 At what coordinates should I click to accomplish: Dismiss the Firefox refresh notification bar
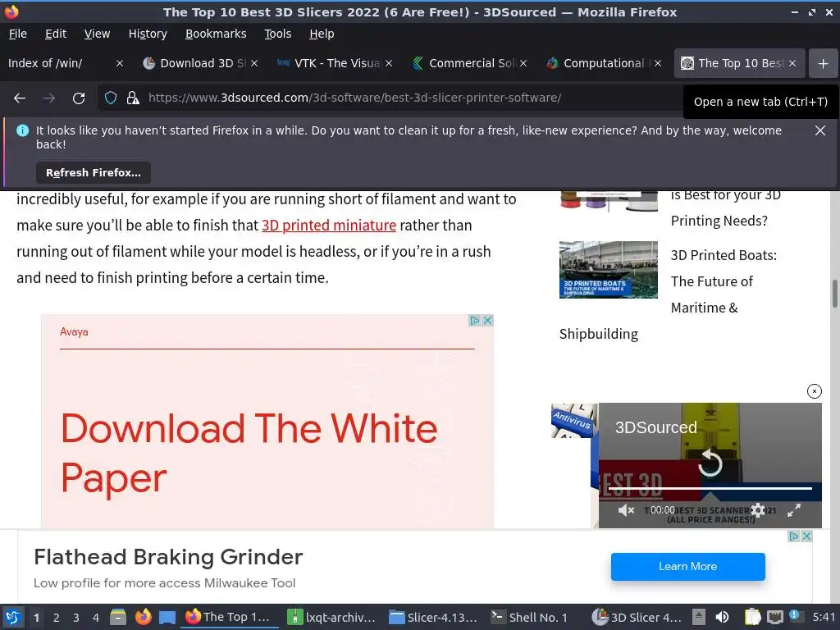point(819,130)
